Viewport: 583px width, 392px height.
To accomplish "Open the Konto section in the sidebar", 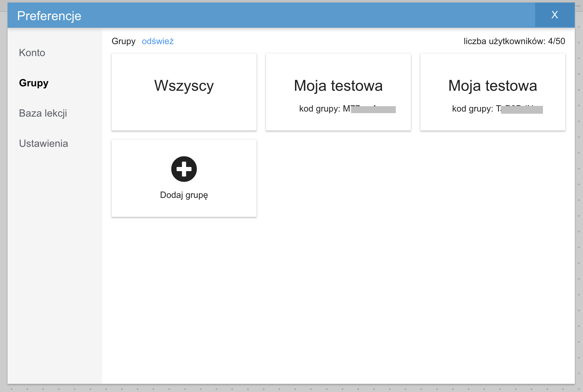I will pyautogui.click(x=32, y=53).
